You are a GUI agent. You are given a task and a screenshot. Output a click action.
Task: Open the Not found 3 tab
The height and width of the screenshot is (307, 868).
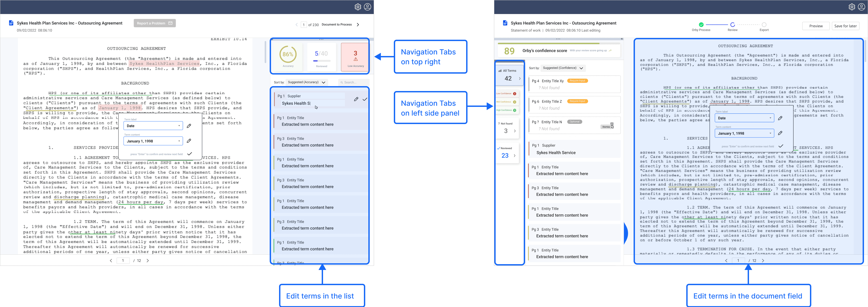coord(507,128)
